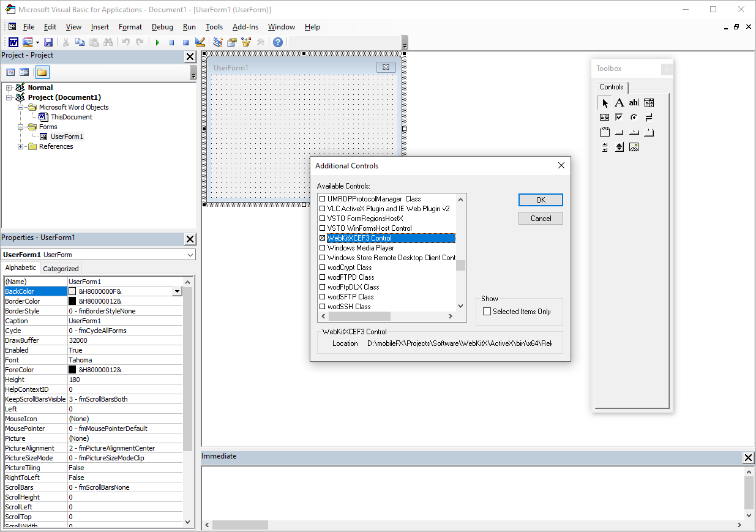Check VLC ActiveX Plugin checkbox
This screenshot has width=756, height=532.
pos(323,209)
